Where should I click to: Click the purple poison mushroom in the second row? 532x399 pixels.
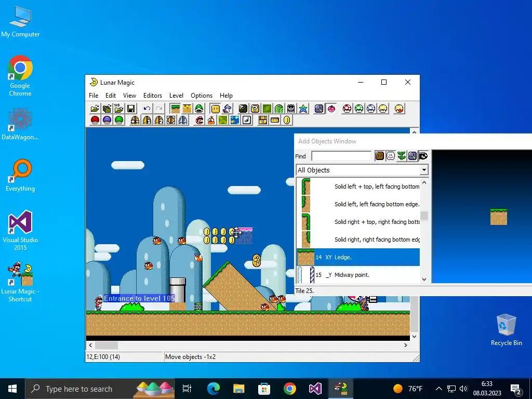(x=107, y=120)
